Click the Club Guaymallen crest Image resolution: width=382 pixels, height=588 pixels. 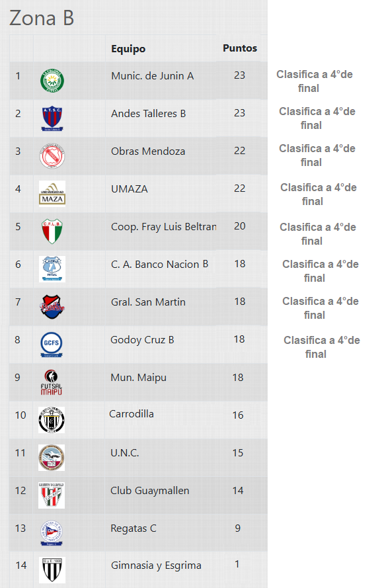(x=52, y=495)
